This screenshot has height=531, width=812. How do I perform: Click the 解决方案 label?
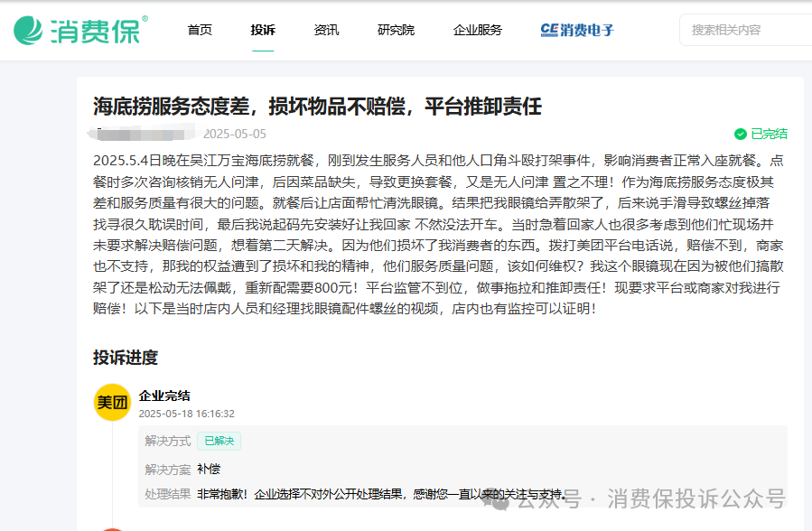[168, 470]
